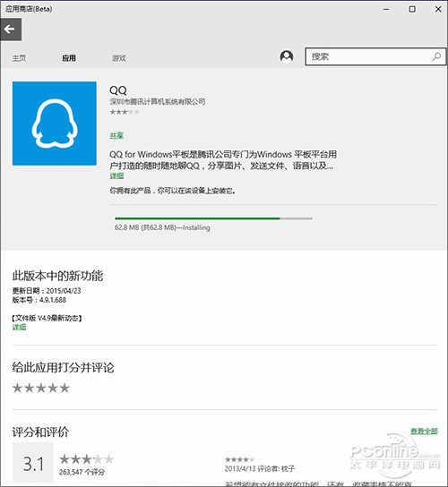Close the 应用商店(Beta) window
This screenshot has width=448, height=487.
(x=438, y=9)
